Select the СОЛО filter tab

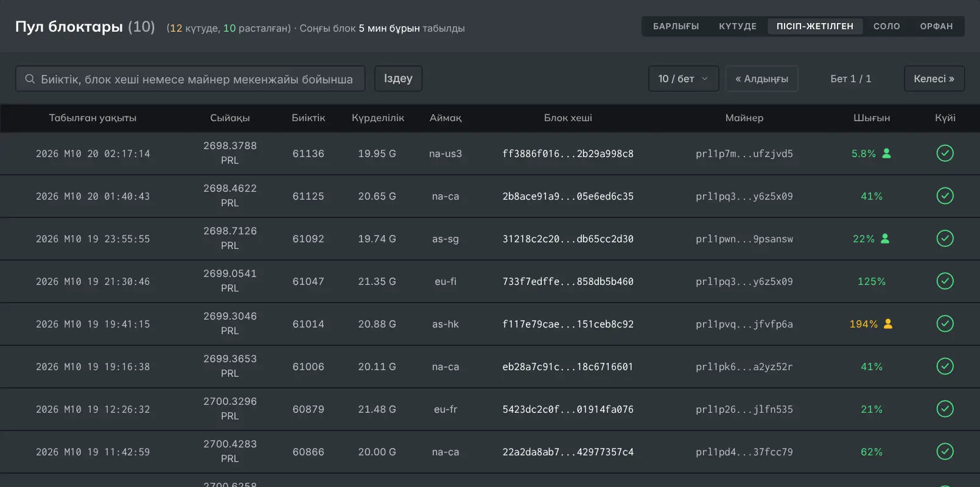[886, 26]
